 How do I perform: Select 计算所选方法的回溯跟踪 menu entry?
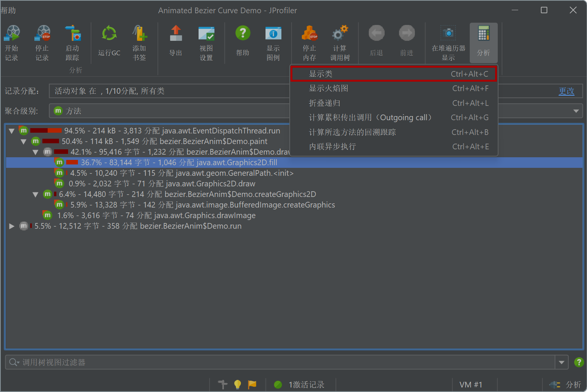[x=394, y=132]
